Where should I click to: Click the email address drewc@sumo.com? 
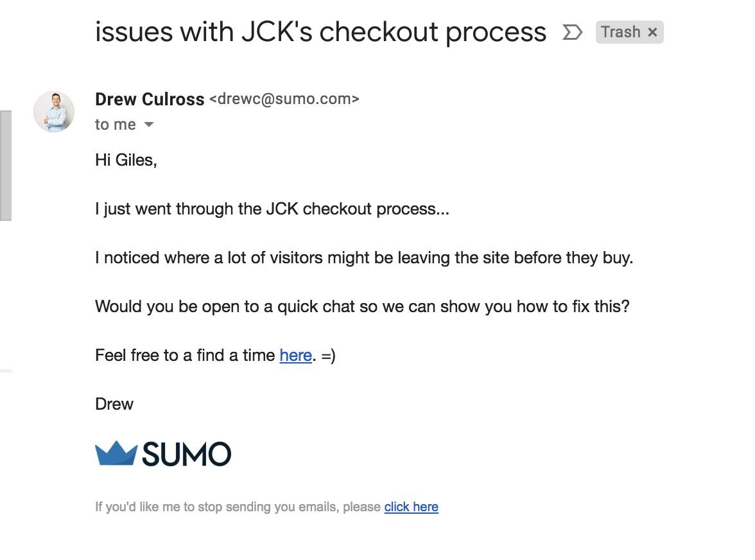click(x=284, y=99)
